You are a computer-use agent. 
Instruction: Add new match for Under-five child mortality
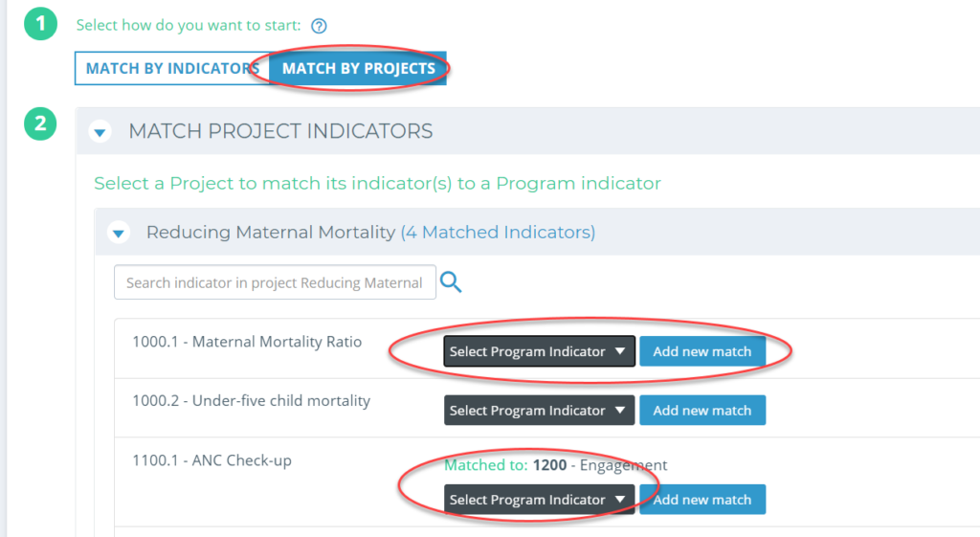702,410
